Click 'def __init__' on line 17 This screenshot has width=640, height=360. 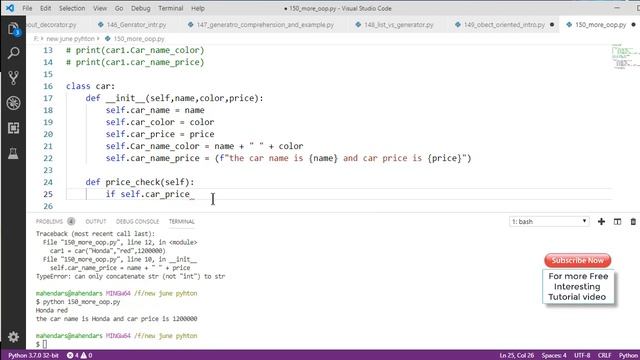[x=116, y=98]
